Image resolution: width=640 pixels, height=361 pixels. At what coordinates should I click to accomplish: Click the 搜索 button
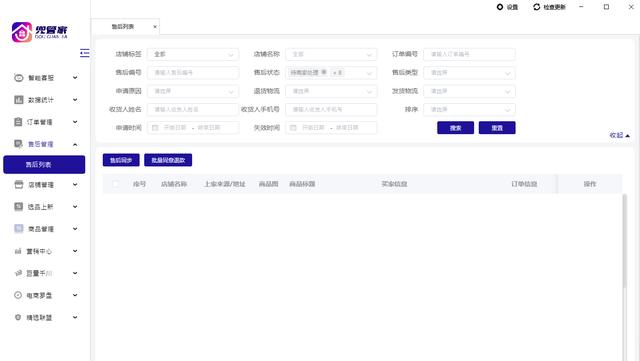(x=456, y=128)
